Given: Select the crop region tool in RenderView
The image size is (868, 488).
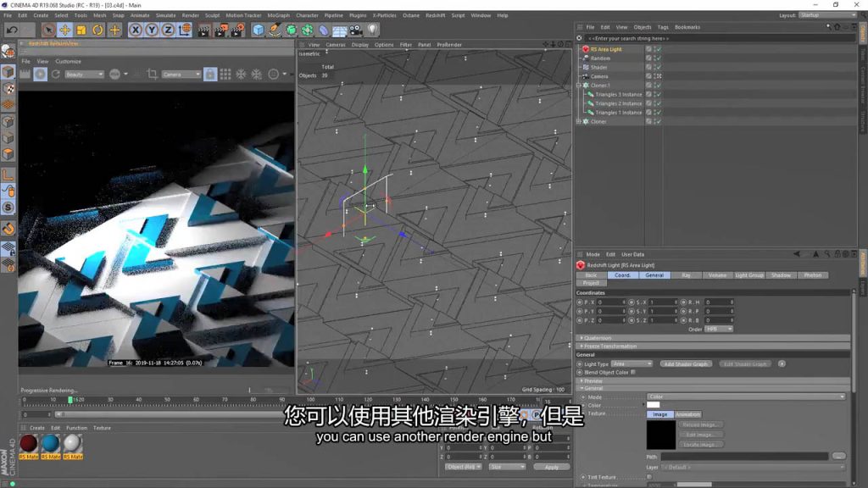Looking at the screenshot, I should [153, 75].
